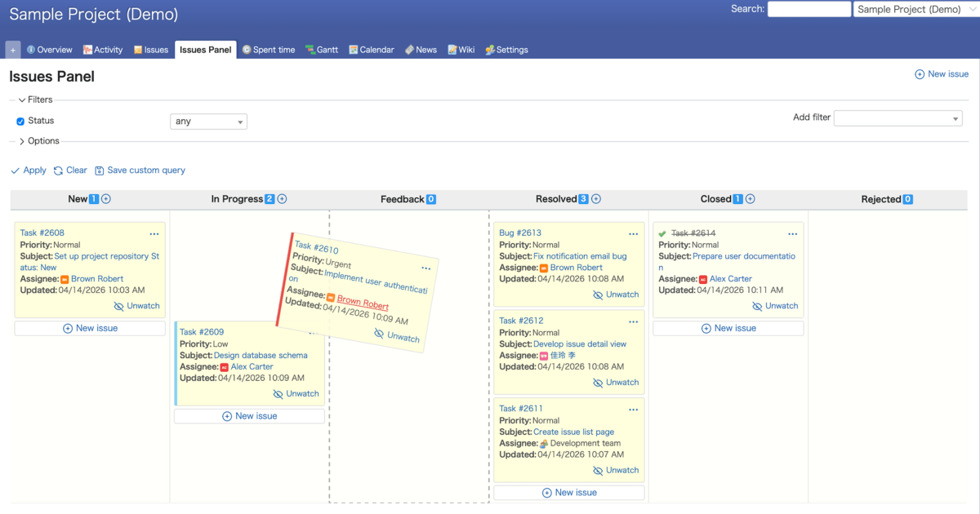
Task: Open the Spent time tab
Action: click(x=269, y=50)
